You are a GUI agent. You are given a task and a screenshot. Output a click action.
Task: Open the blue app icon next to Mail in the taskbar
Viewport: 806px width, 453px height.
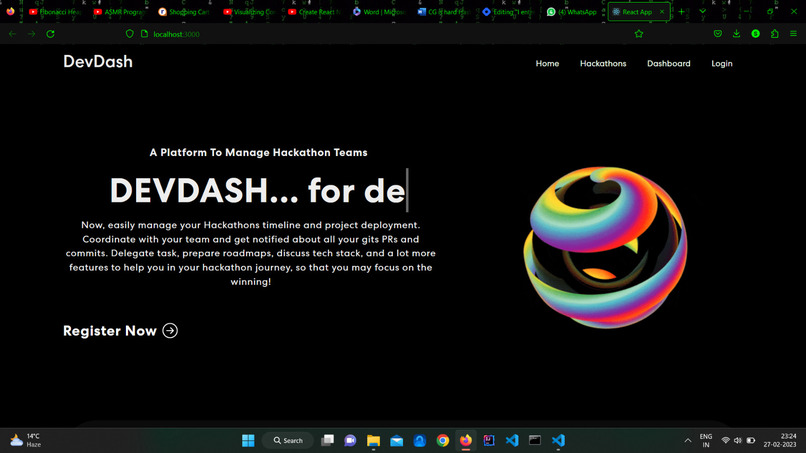click(x=419, y=440)
